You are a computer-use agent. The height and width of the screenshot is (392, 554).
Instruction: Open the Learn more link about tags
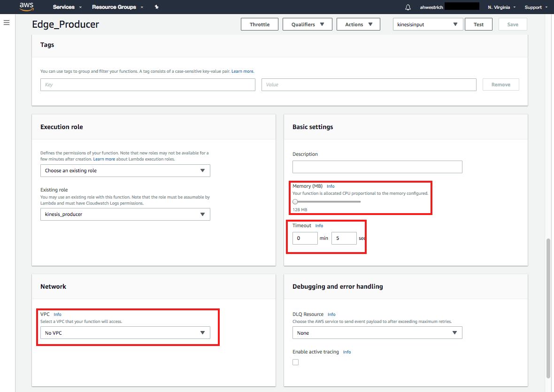(242, 71)
